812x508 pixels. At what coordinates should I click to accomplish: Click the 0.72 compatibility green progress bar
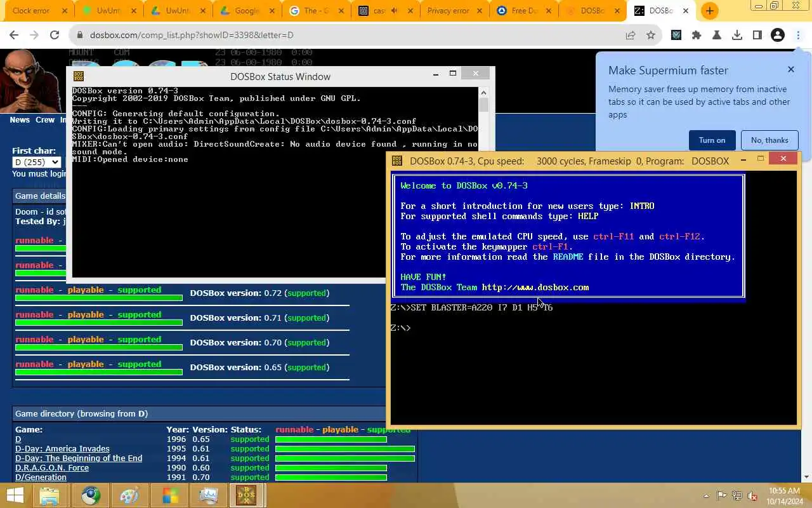[99, 298]
